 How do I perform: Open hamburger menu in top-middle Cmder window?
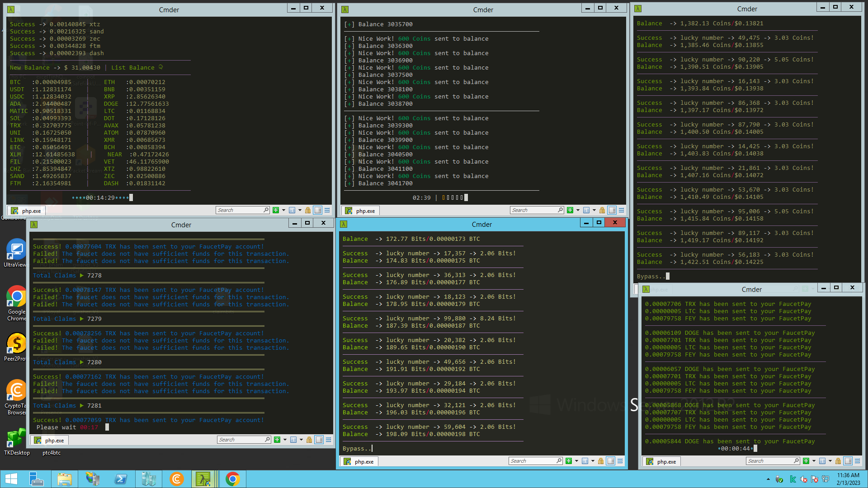tap(622, 210)
